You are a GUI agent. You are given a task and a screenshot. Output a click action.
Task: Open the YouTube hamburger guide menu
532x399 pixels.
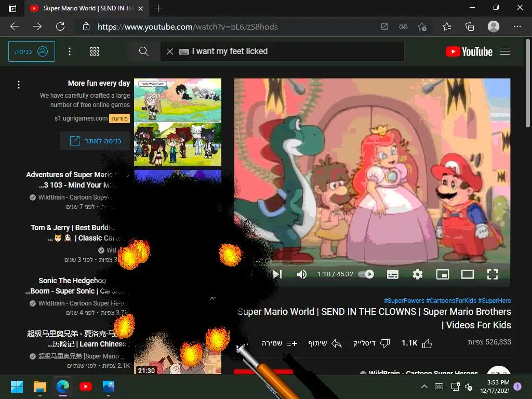pos(505,51)
